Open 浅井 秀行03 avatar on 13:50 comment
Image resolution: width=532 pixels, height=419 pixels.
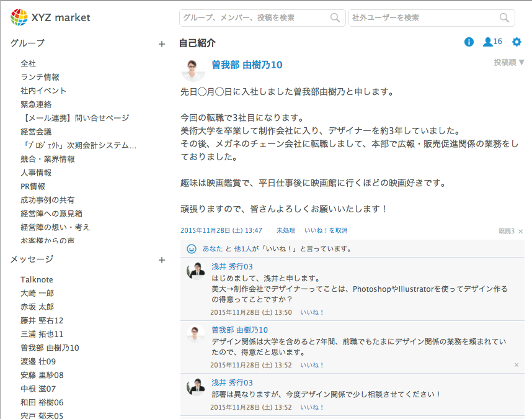[x=196, y=271]
